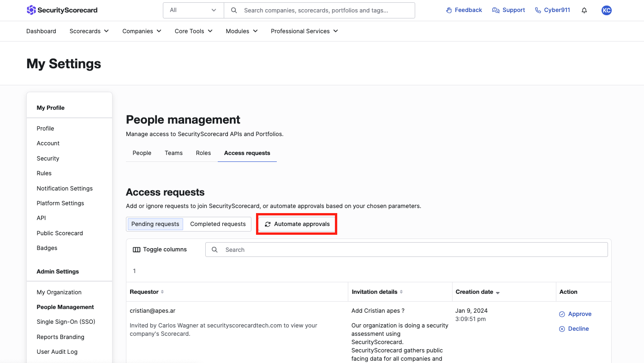Expand the Companies menu
The height and width of the screenshot is (363, 644).
[x=142, y=31]
